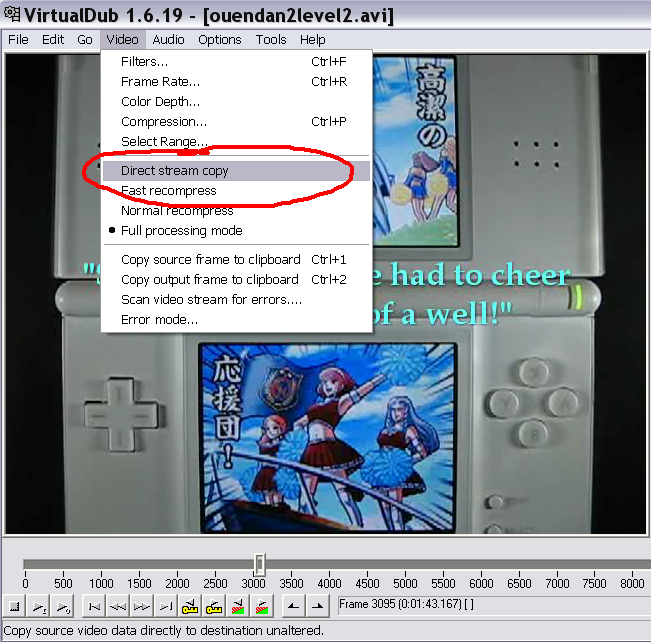Choose Select Range... from the menu
Viewport: 651px width, 642px height.
click(x=236, y=141)
